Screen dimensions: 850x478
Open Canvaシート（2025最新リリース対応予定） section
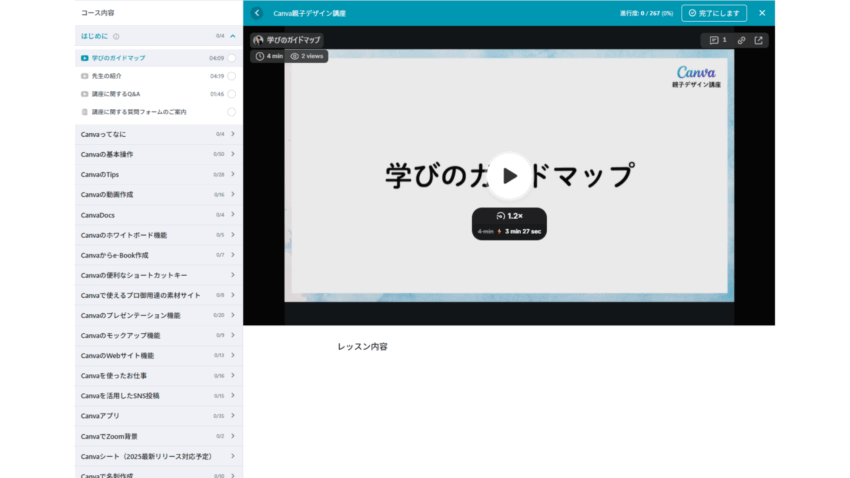pyautogui.click(x=158, y=456)
